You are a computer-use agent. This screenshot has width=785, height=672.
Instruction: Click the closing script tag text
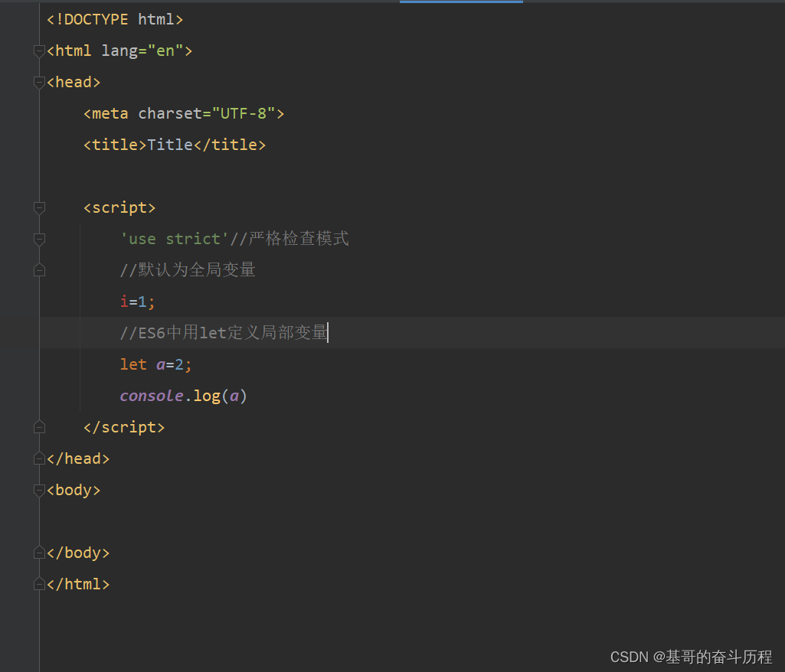pyautogui.click(x=124, y=427)
